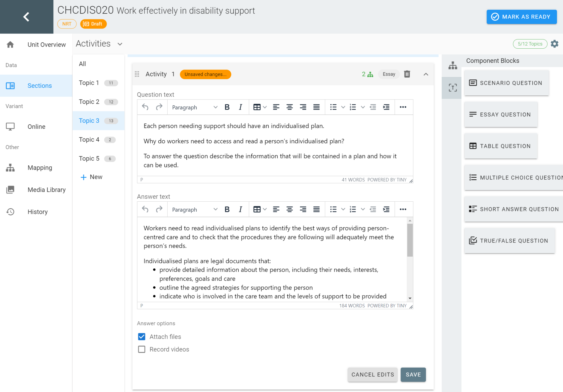Click the drag handle of Activity 1
Screen dimensions: 563x392
pos(137,74)
